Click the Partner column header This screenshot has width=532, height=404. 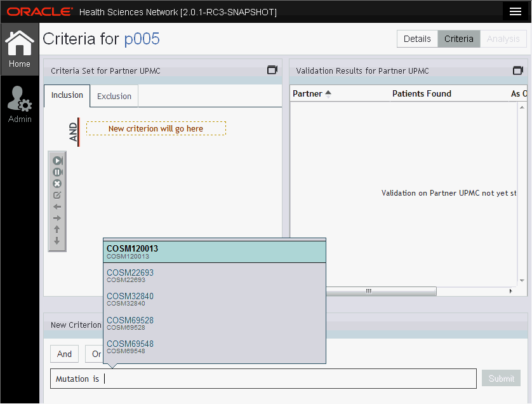(x=307, y=94)
